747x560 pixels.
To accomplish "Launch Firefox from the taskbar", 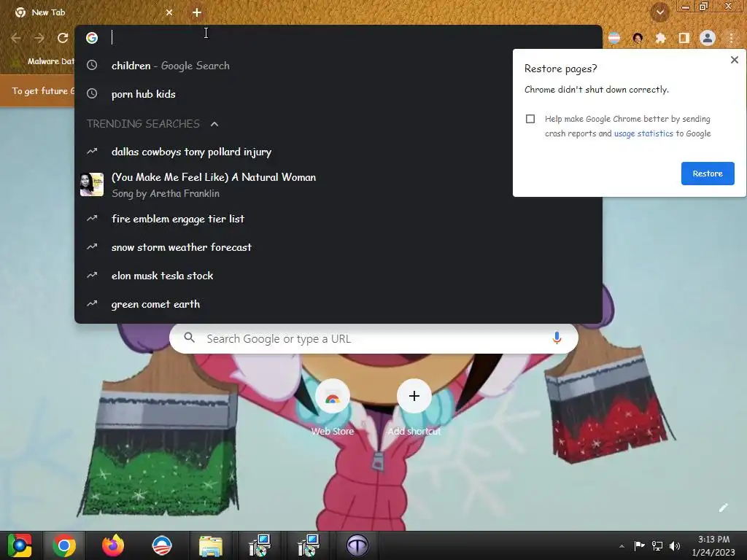I will coord(113,545).
